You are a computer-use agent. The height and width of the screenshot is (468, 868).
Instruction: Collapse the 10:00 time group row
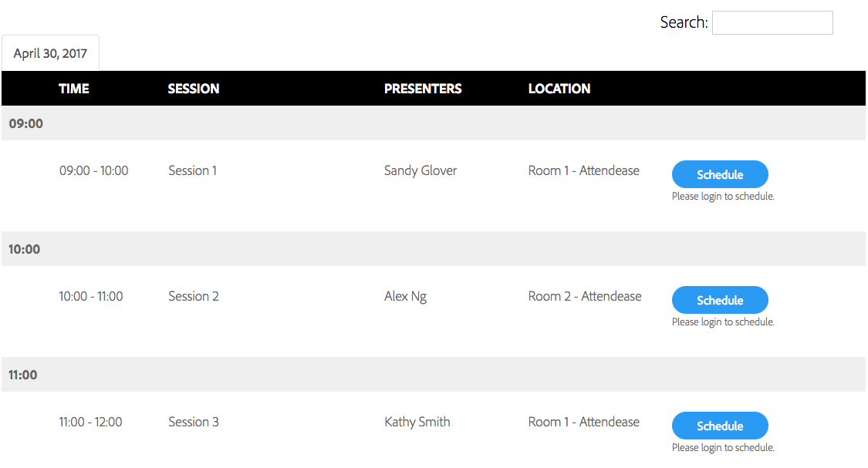[25, 249]
